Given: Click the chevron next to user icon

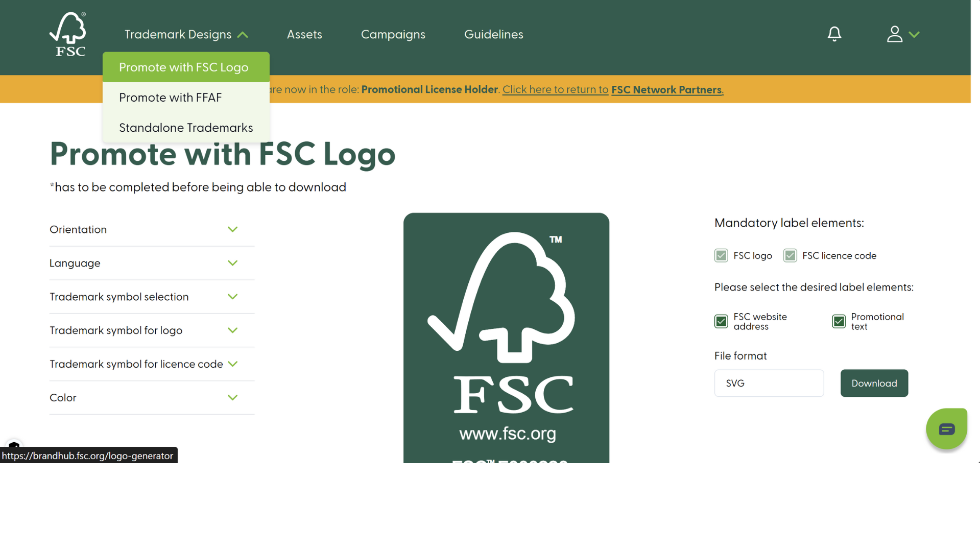Looking at the screenshot, I should (x=914, y=35).
